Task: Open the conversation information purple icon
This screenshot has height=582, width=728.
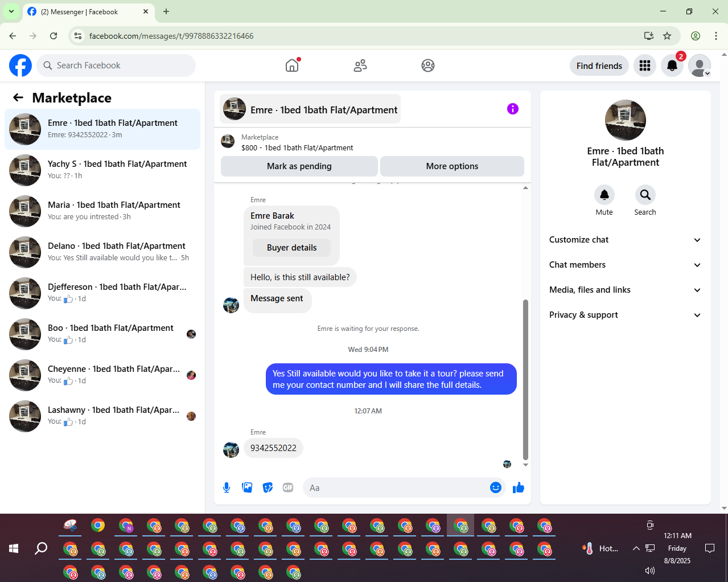Action: pos(513,109)
